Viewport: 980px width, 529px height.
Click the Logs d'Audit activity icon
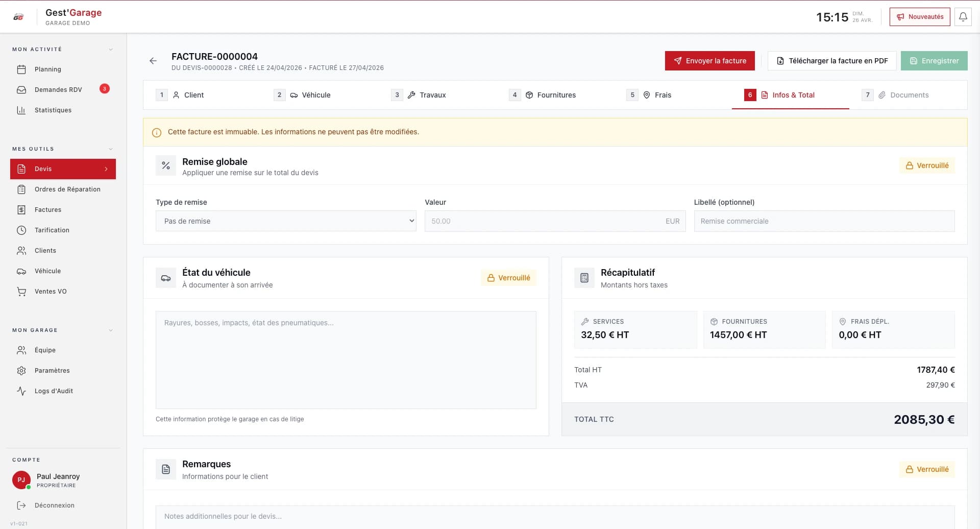click(x=21, y=391)
